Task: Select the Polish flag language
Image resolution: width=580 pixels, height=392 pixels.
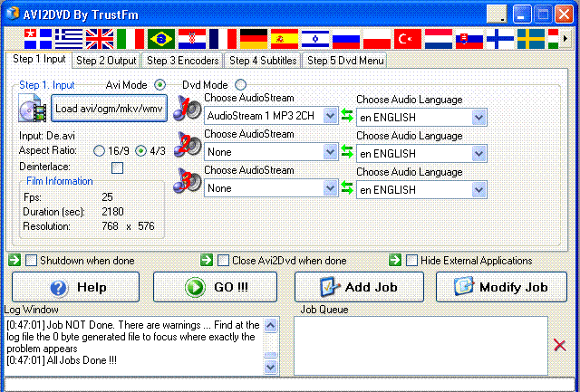Action: tap(377, 39)
